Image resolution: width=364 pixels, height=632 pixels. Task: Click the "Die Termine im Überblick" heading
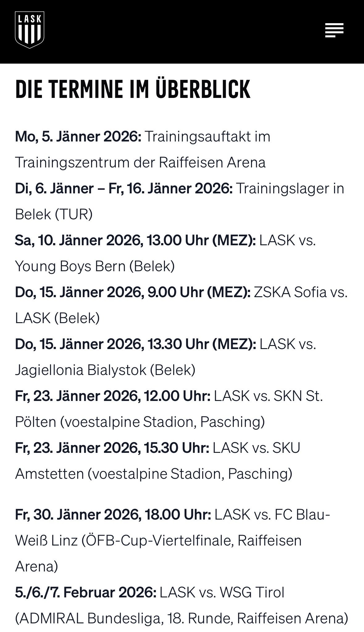coord(133,90)
